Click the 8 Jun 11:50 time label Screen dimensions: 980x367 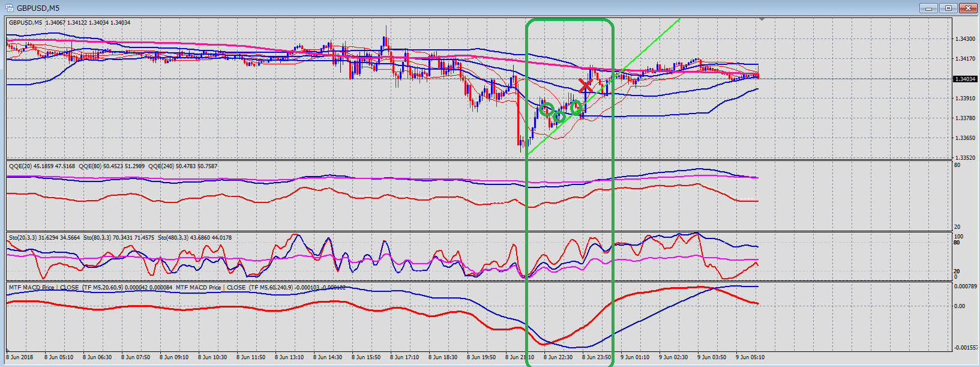pyautogui.click(x=250, y=357)
